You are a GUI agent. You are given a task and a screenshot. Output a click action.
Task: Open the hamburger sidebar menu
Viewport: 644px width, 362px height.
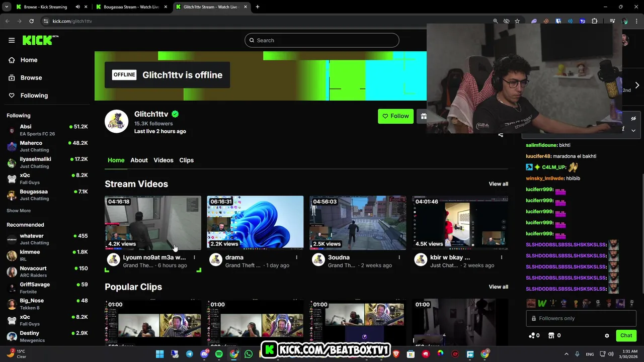[12, 40]
